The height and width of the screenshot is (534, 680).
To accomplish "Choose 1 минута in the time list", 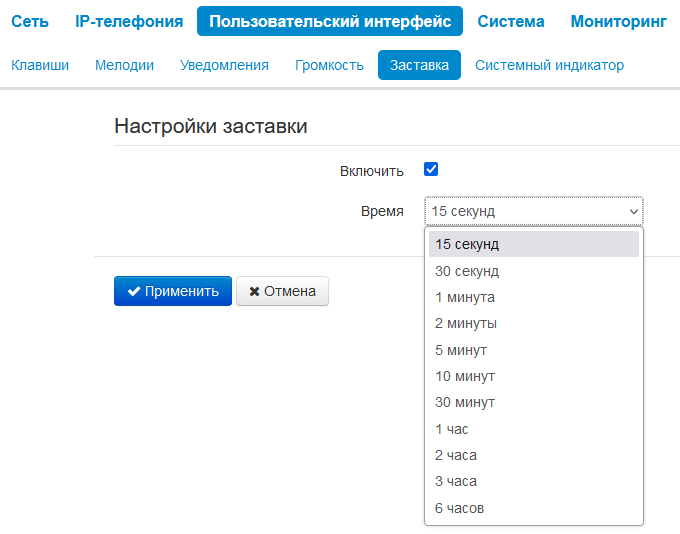I will pyautogui.click(x=465, y=297).
